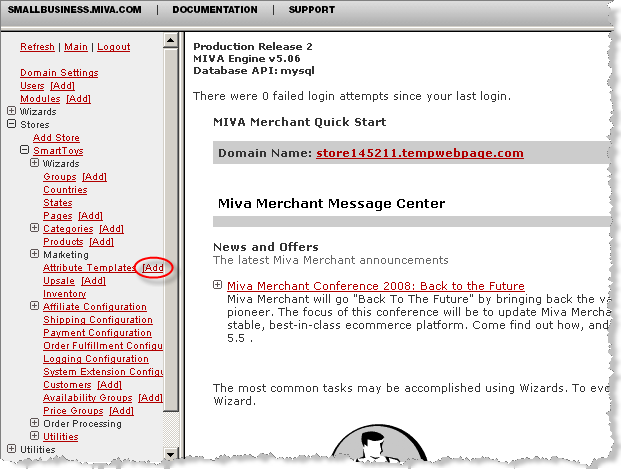Expand the top-level Wizards node

coord(11,111)
